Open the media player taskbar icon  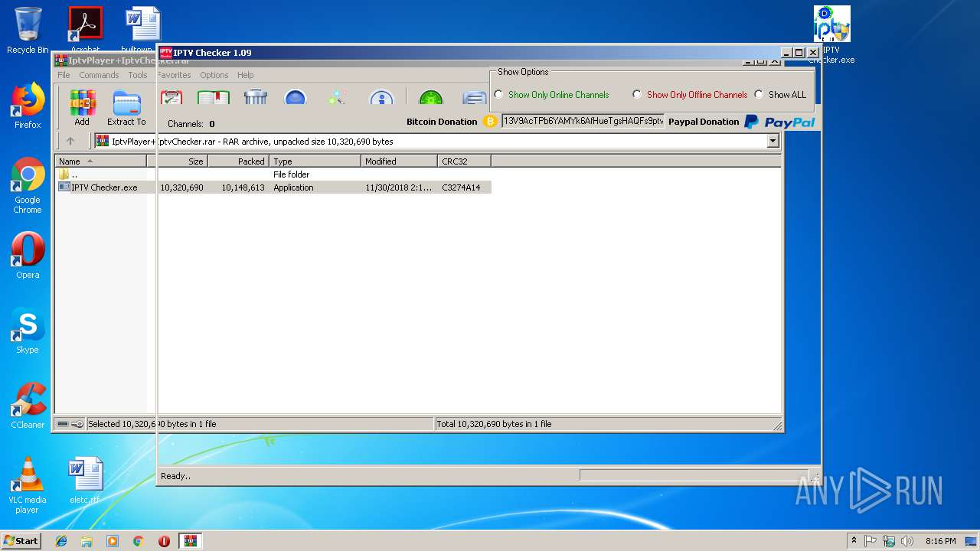point(113,541)
